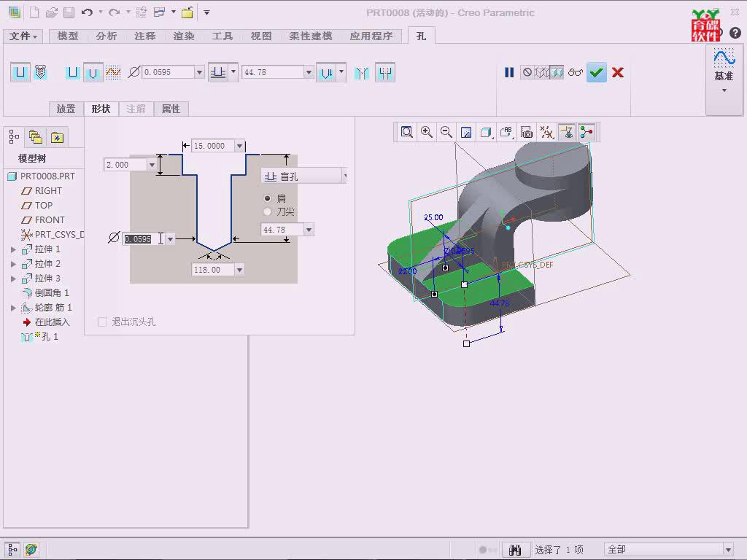Cancel the hole with red X

click(618, 72)
